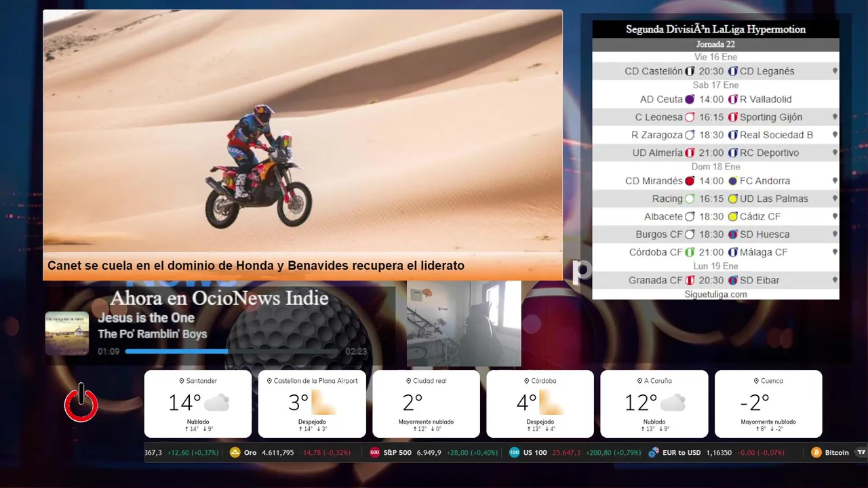Click the S&P 500 value 6.949,9
Image resolution: width=868 pixels, height=488 pixels.
tap(429, 452)
